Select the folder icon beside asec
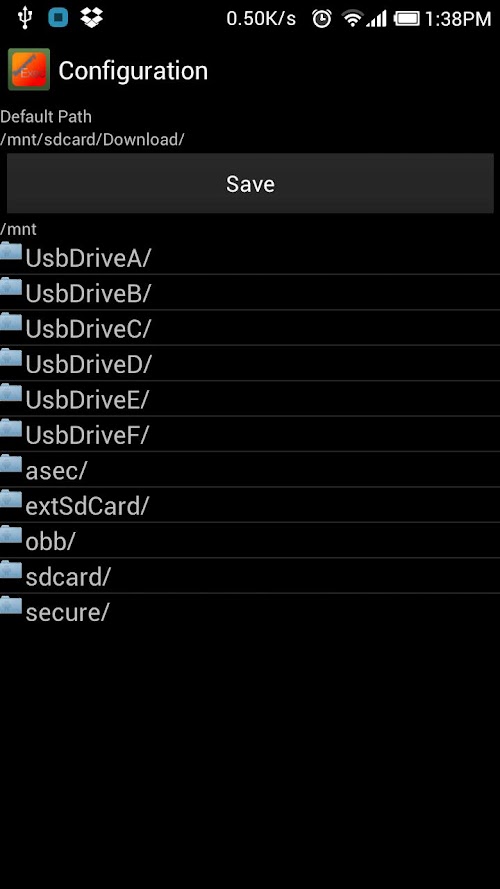This screenshot has width=500, height=889. [11, 463]
